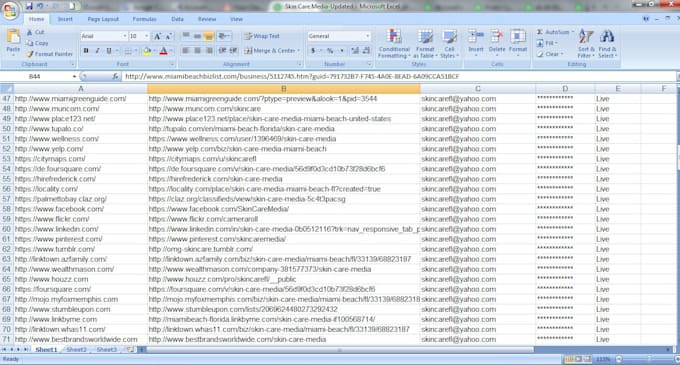The image size is (680, 365).
Task: Click Merge & Center
Action: pyautogui.click(x=270, y=51)
